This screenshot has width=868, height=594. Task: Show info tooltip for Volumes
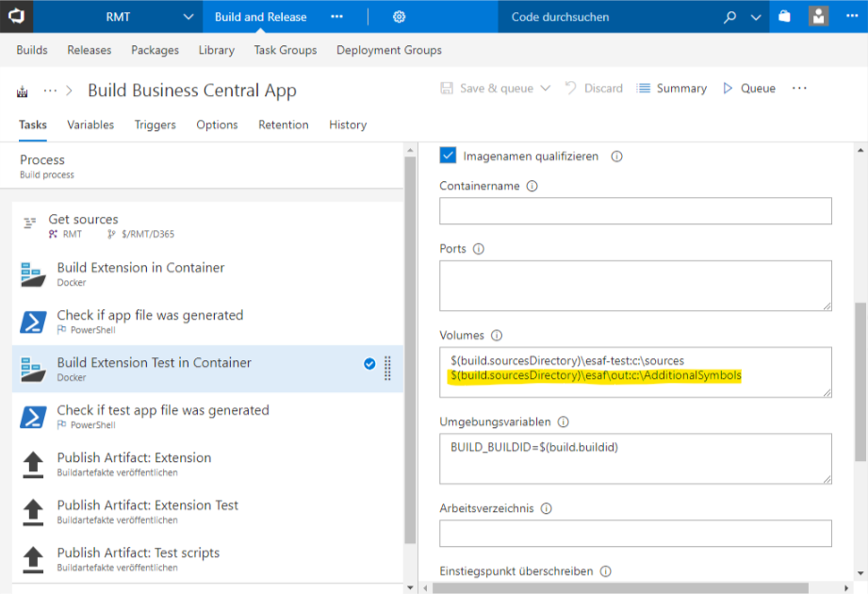click(x=497, y=336)
